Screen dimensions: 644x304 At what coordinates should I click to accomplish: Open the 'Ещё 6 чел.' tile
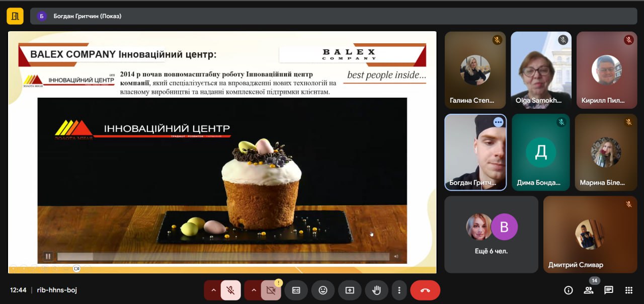coord(491,235)
